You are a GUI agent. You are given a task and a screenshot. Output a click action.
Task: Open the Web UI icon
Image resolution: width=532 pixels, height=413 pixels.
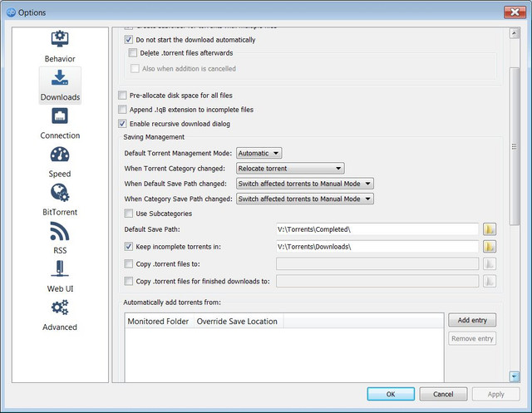pyautogui.click(x=60, y=269)
